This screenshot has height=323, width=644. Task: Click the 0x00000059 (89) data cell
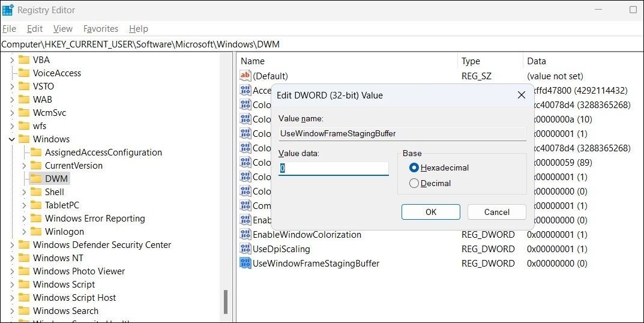pos(563,162)
